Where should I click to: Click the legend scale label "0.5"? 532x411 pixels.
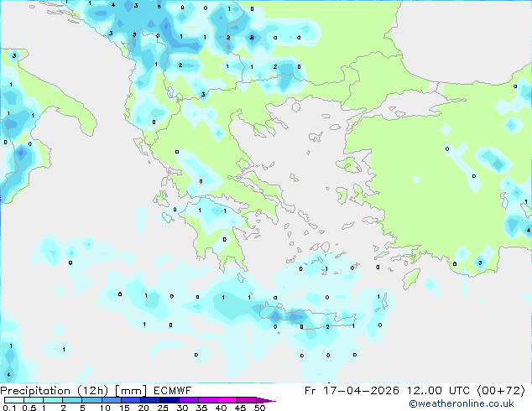(x=29, y=408)
